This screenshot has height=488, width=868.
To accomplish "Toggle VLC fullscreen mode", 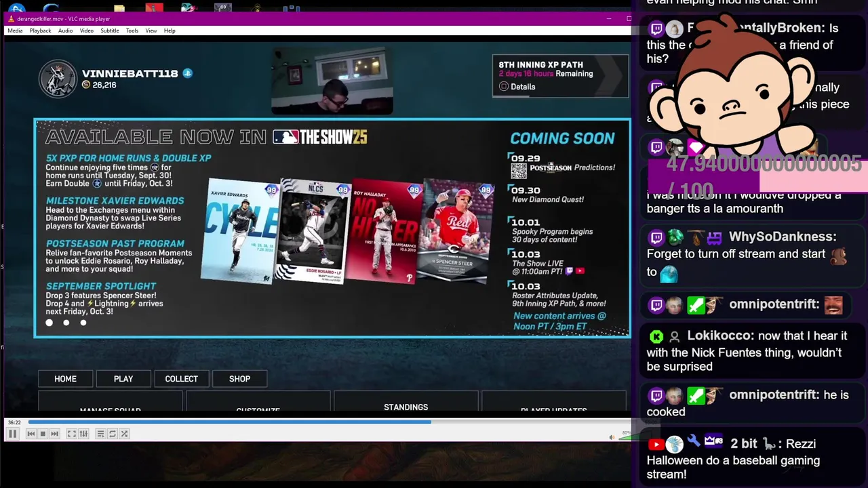I will (x=71, y=434).
